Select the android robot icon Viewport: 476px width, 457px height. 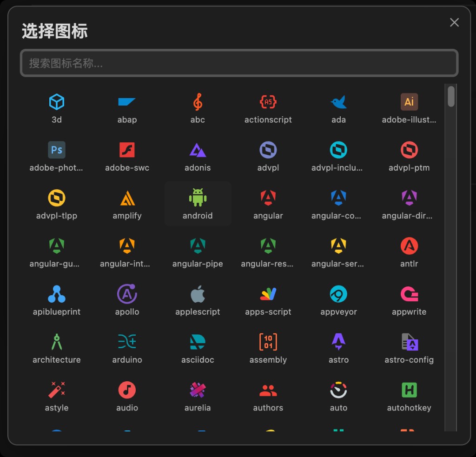198,198
